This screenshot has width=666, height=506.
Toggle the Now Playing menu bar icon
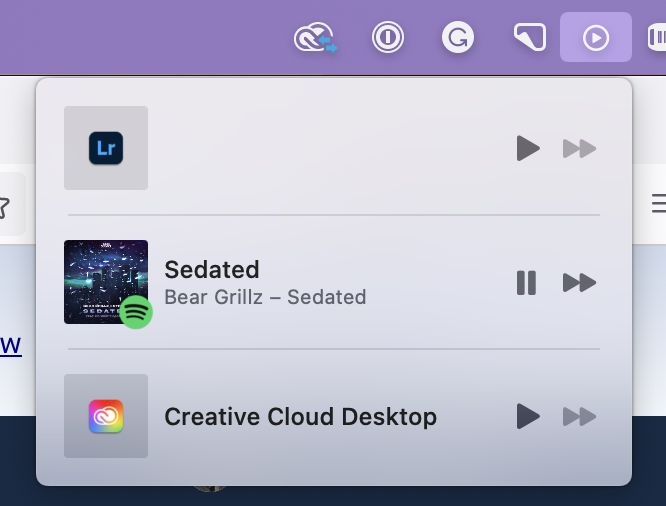[595, 37]
